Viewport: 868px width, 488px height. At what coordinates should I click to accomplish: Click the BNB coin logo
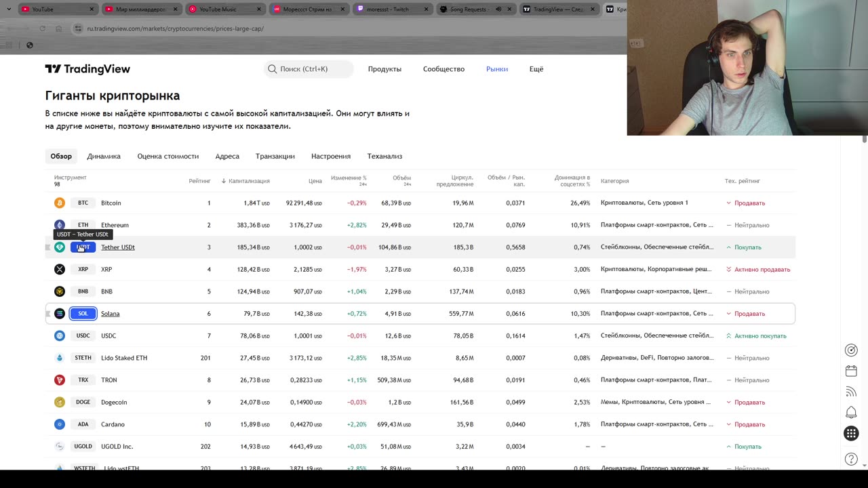click(x=60, y=291)
